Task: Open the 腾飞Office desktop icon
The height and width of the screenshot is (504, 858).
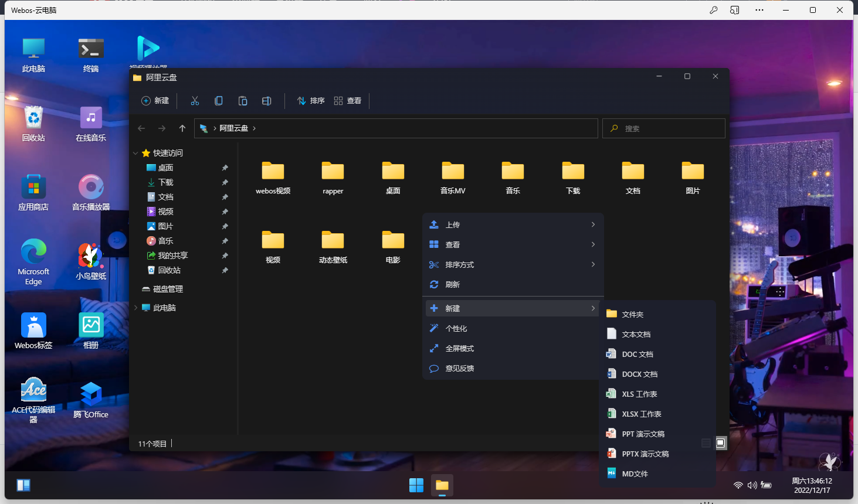Action: click(91, 400)
